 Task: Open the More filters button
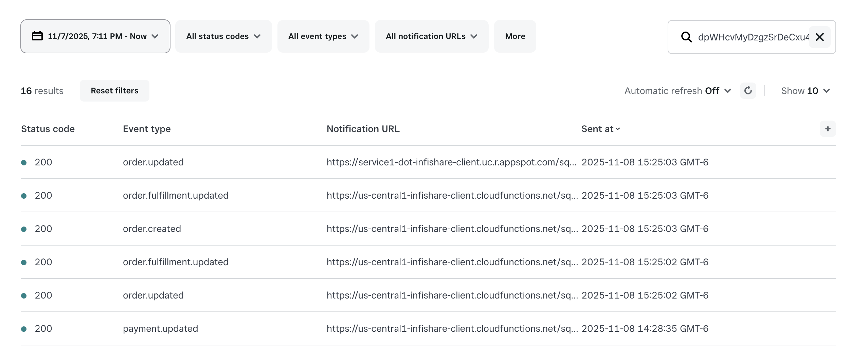515,36
